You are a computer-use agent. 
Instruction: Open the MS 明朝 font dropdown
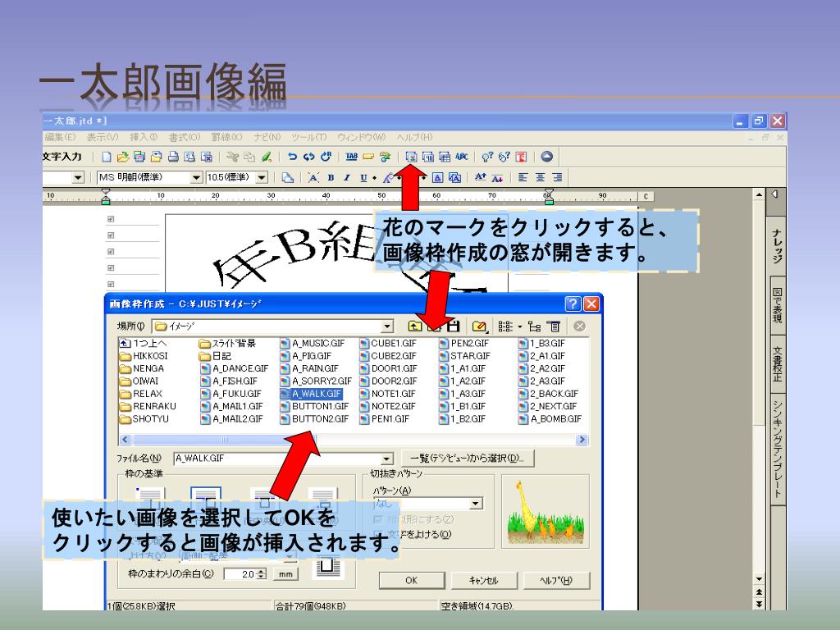(x=196, y=177)
